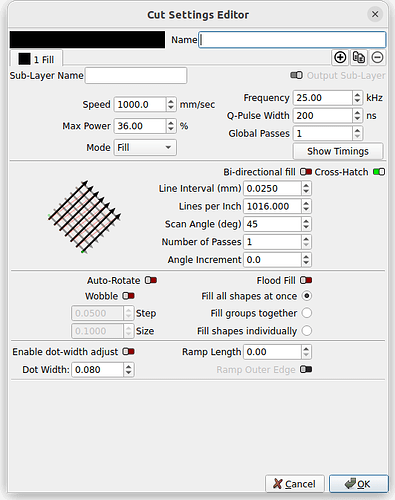Adjust the Ramp Length spinner arrows
Image resolution: width=395 pixels, height=500 pixels.
[306, 352]
